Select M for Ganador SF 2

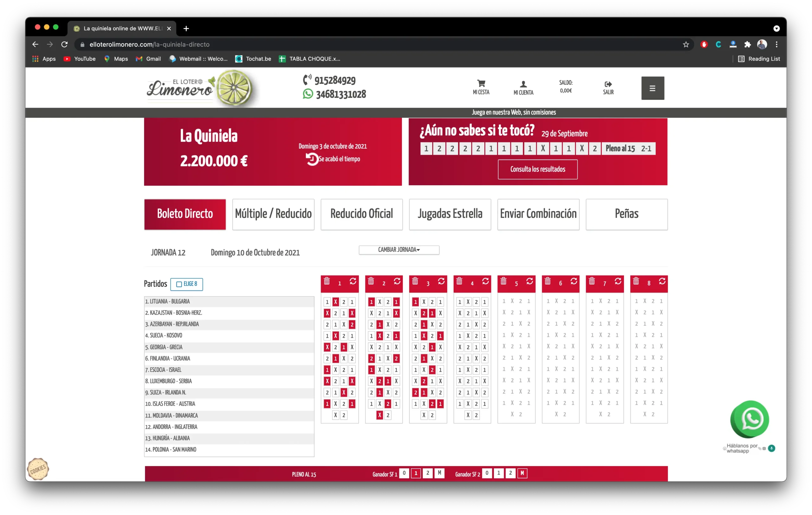[x=522, y=473]
